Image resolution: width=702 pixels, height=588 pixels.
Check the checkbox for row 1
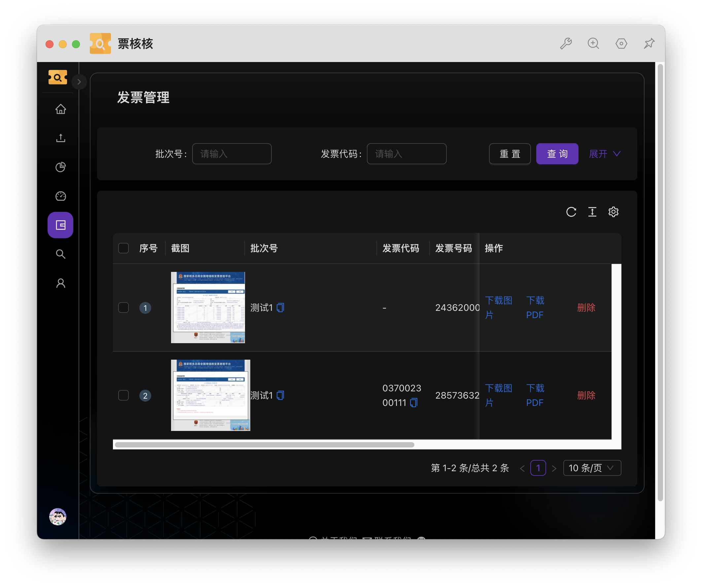(x=124, y=308)
